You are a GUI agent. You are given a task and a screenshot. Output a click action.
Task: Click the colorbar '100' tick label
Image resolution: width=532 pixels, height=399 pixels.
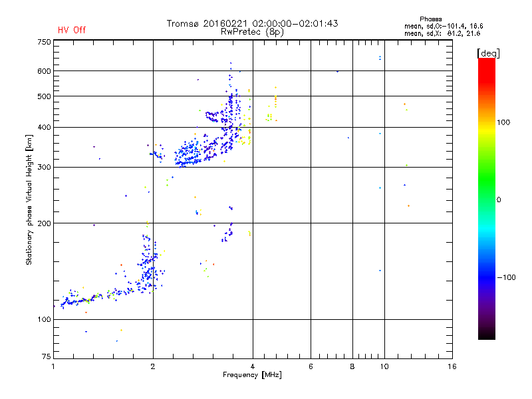point(503,122)
